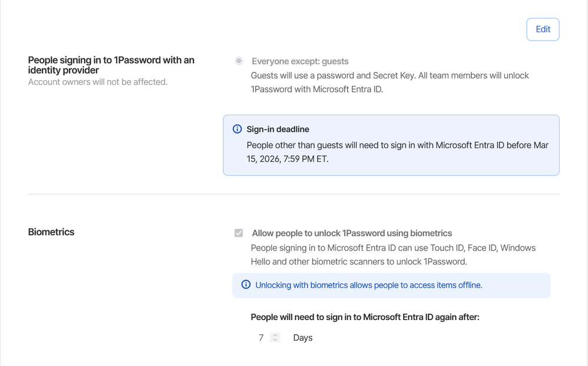This screenshot has width=588, height=366.
Task: Click the "Sign-in deadline" heading
Action: [278, 129]
